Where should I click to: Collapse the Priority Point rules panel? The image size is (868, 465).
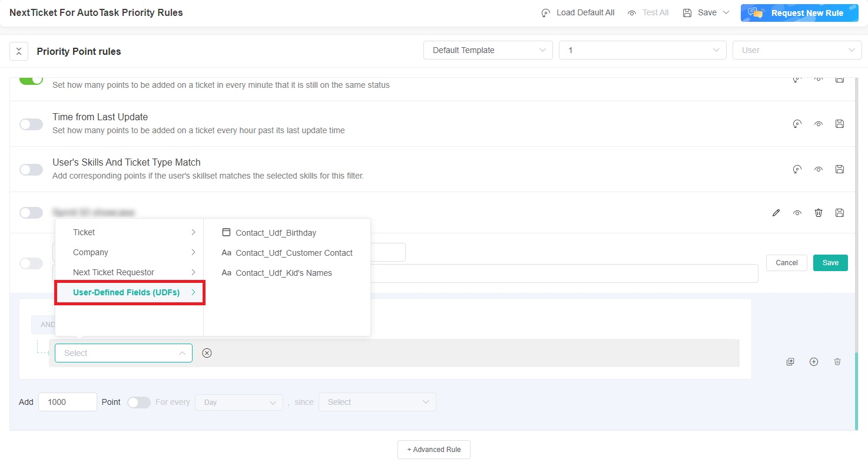coord(18,51)
